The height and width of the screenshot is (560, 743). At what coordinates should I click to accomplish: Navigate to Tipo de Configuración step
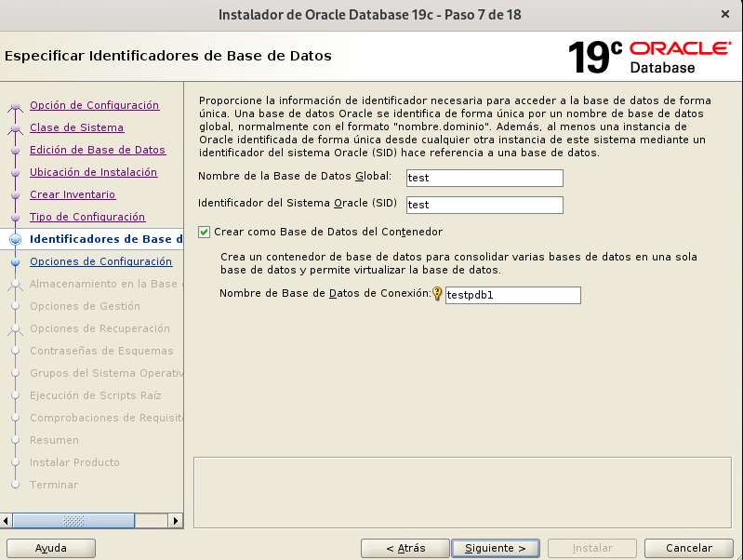click(87, 217)
